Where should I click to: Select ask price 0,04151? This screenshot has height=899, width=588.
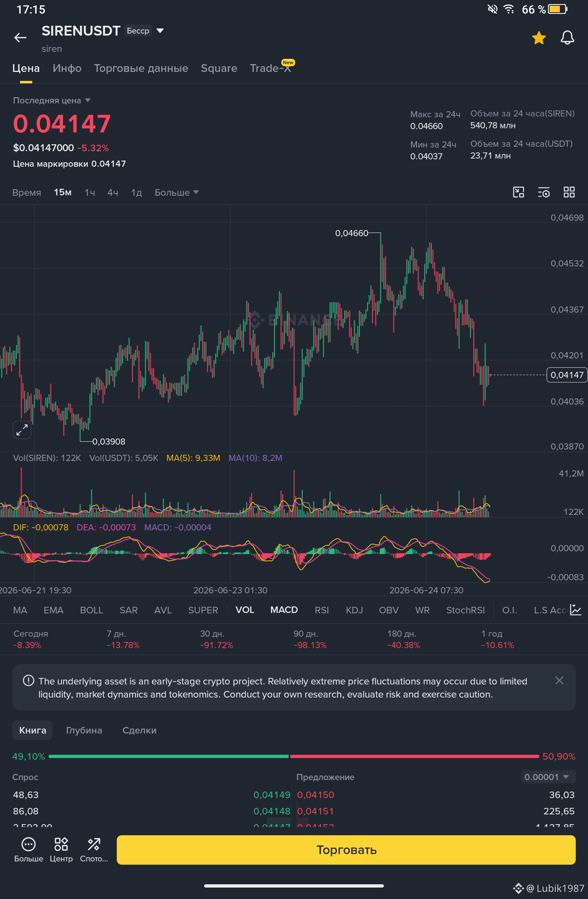pos(316,811)
